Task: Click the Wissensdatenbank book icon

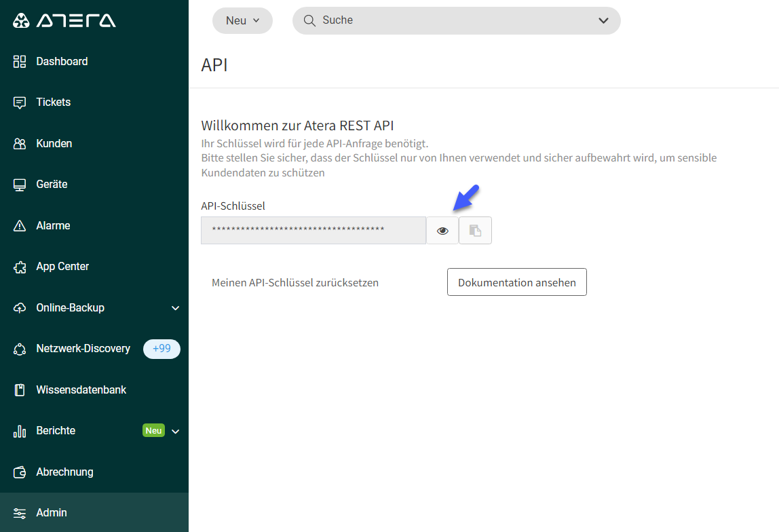Action: point(20,390)
